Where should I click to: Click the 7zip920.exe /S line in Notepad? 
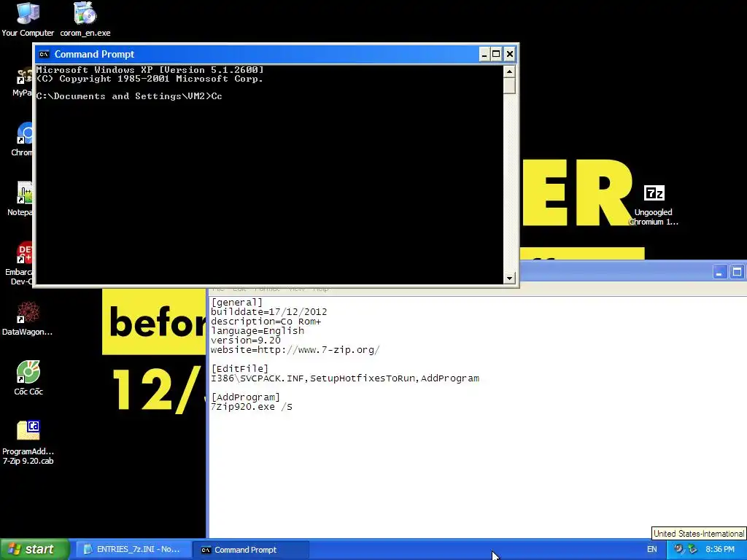(x=252, y=407)
